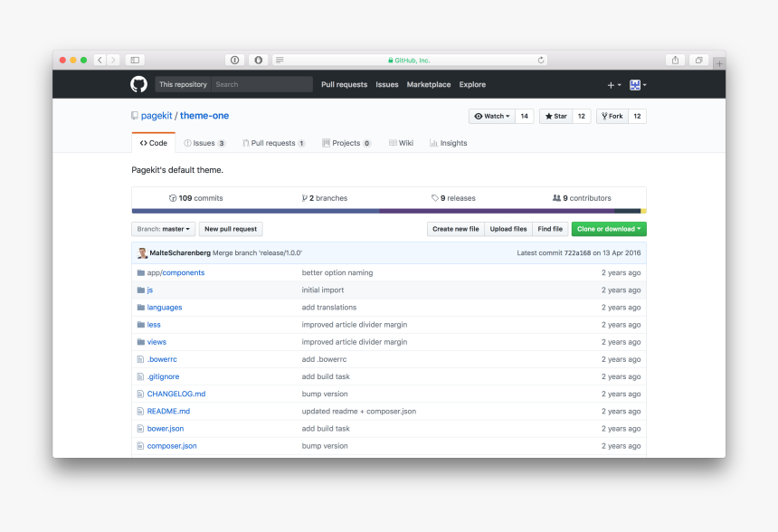Focus the repository search field

pos(262,84)
